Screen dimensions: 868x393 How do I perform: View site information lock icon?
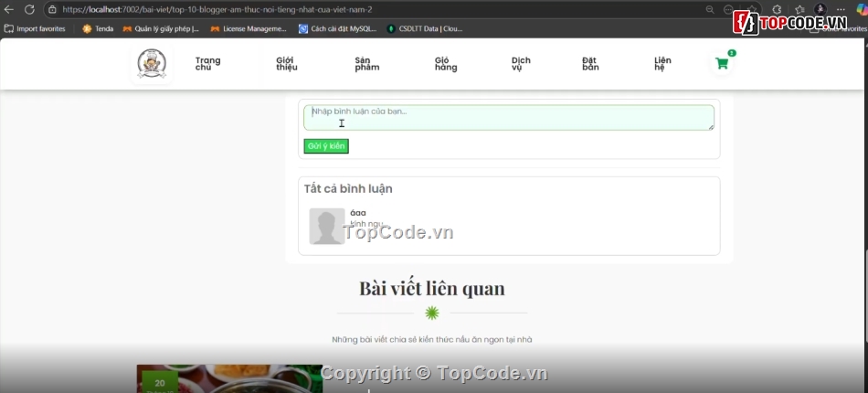53,9
